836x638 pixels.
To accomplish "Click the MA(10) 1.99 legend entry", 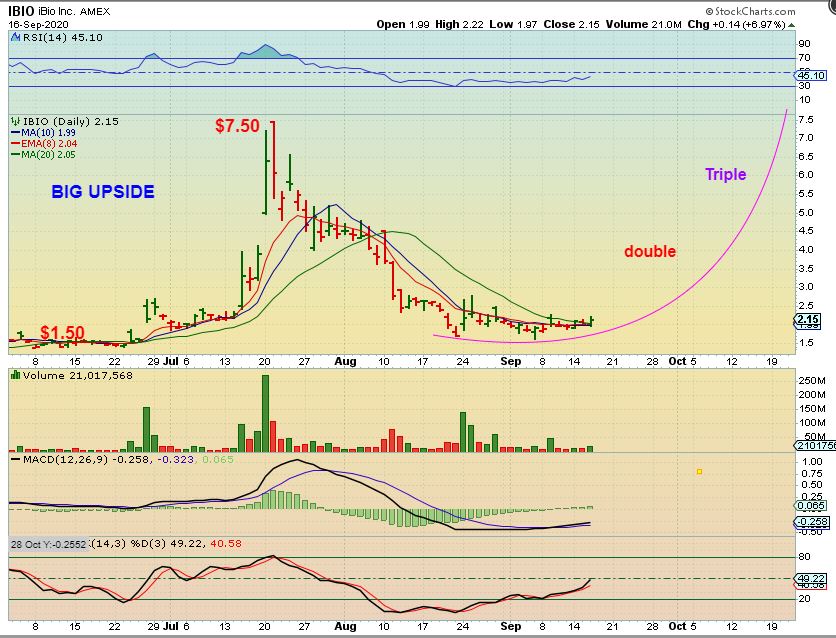I will tap(43, 133).
